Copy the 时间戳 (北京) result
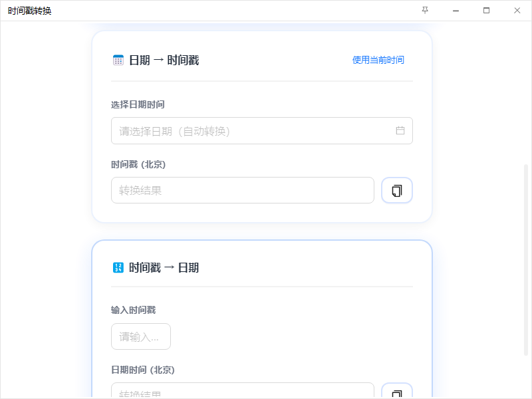Image resolution: width=532 pixels, height=399 pixels. coord(397,190)
